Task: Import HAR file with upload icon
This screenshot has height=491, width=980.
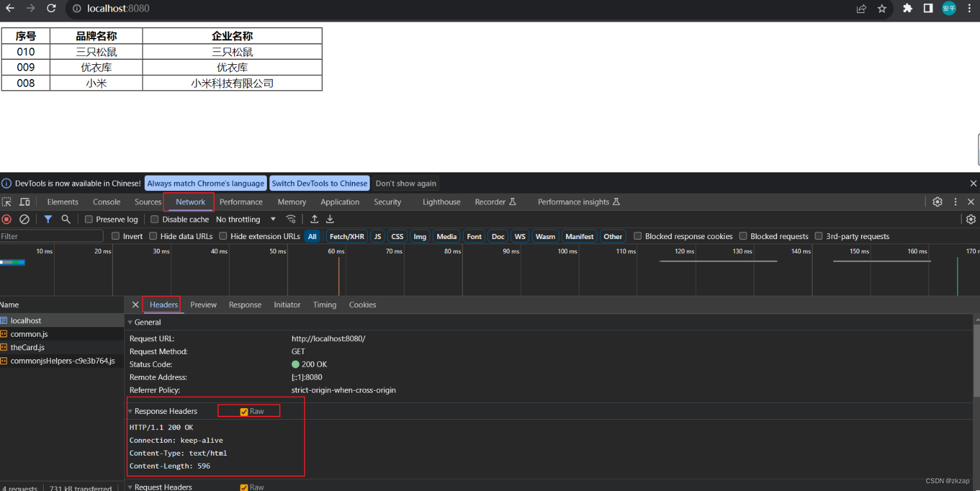Action: point(314,219)
